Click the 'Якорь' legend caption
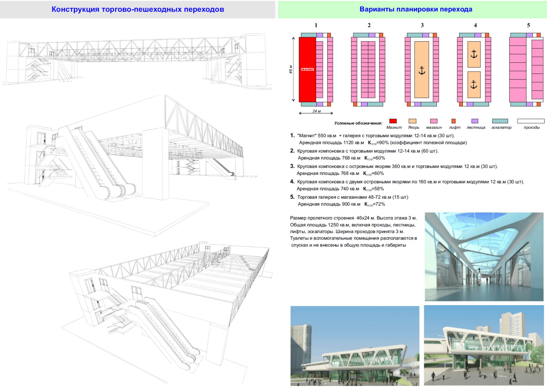 pos(414,128)
